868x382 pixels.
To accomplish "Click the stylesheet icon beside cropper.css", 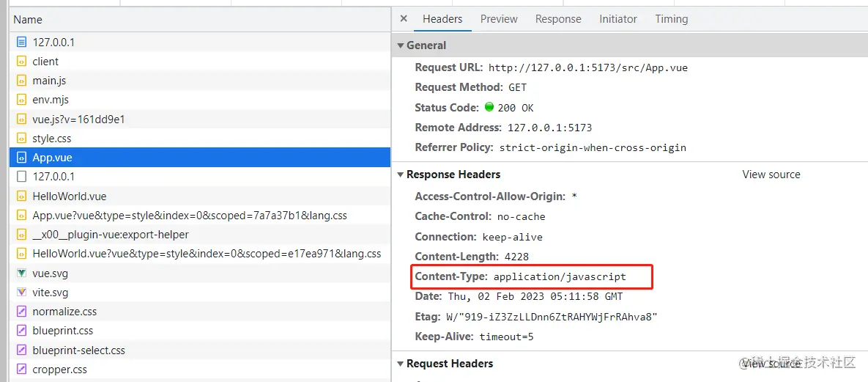I will (x=21, y=370).
